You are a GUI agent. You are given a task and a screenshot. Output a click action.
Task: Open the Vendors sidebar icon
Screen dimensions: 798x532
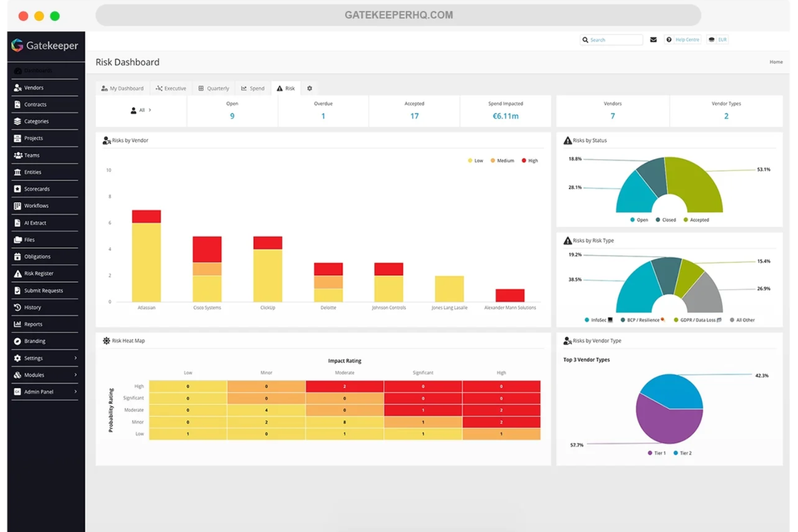(17, 87)
